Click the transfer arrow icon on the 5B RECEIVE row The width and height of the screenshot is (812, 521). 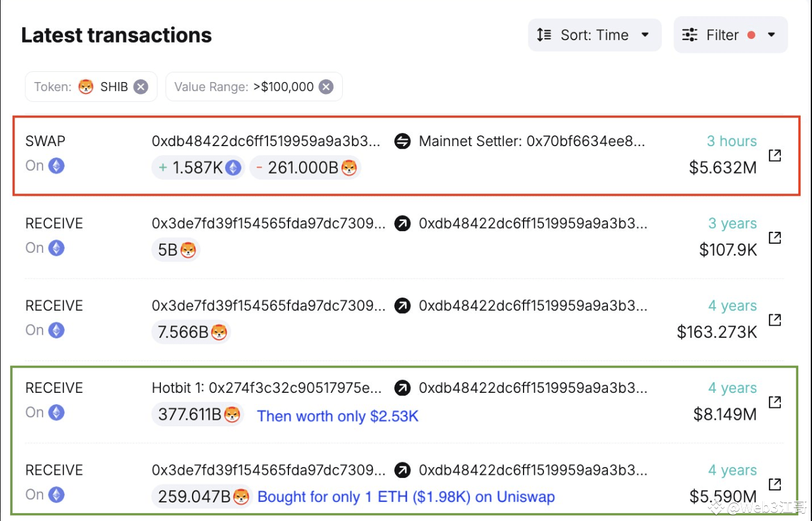click(x=403, y=223)
